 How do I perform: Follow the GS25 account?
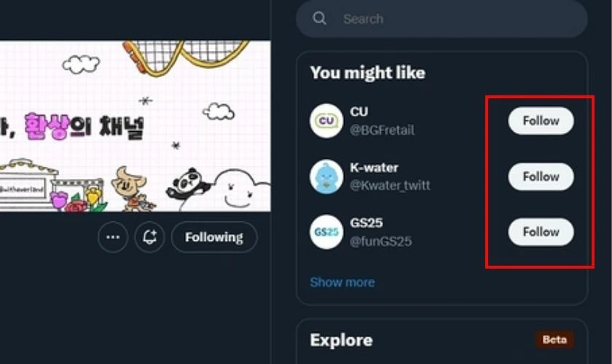pos(541,232)
